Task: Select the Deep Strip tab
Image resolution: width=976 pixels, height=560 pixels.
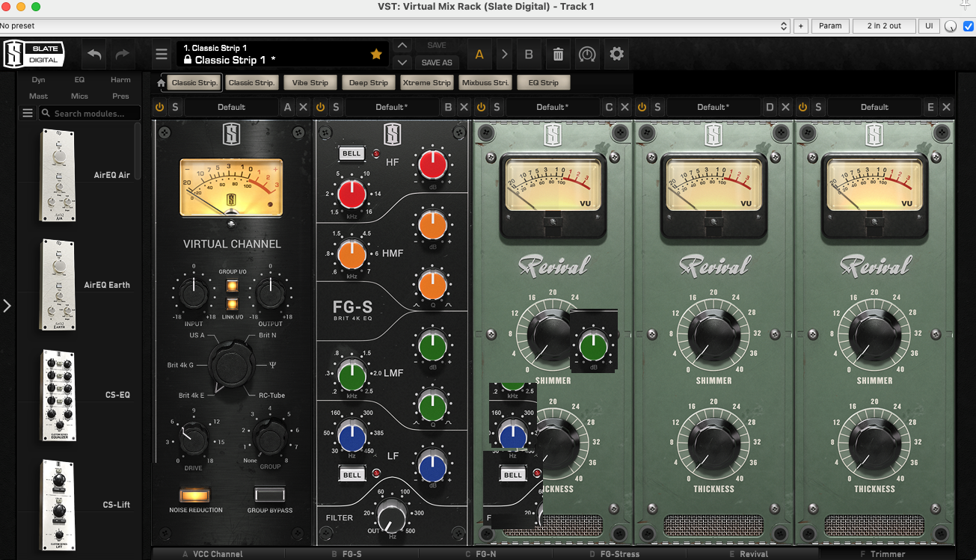Action: coord(368,83)
